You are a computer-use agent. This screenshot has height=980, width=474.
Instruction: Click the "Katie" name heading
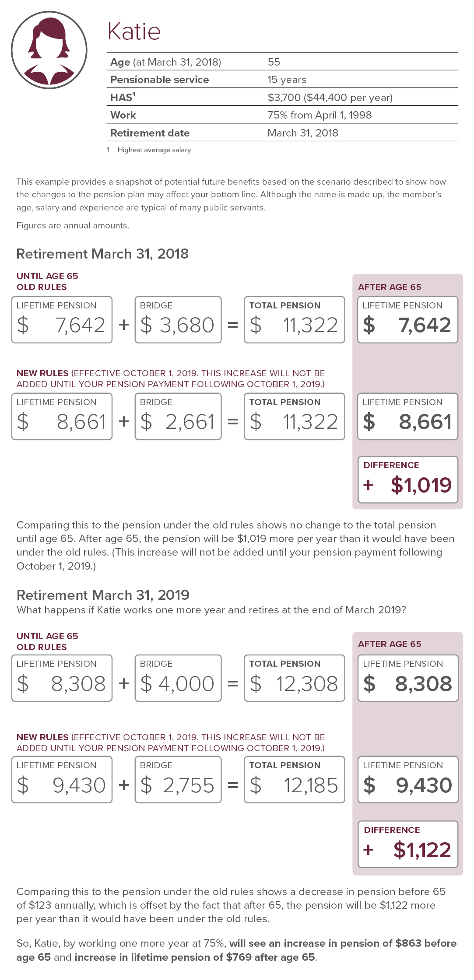(x=134, y=31)
